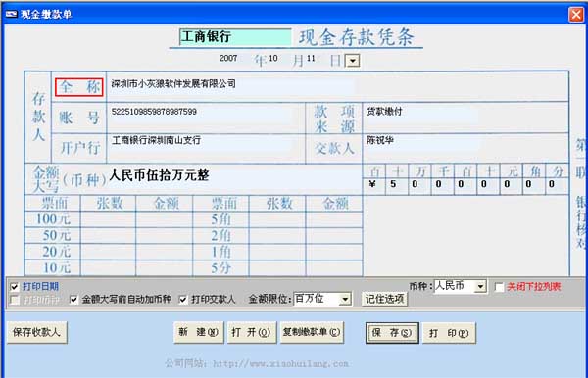Viewport: 588px width, 378px height.
Task: Click the 打开(O) button
Action: coord(252,332)
